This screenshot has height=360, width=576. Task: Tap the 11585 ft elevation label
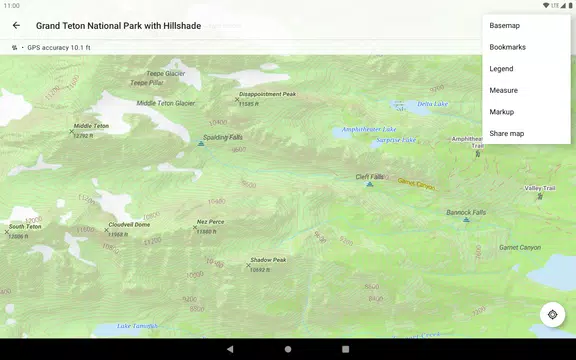coord(249,104)
